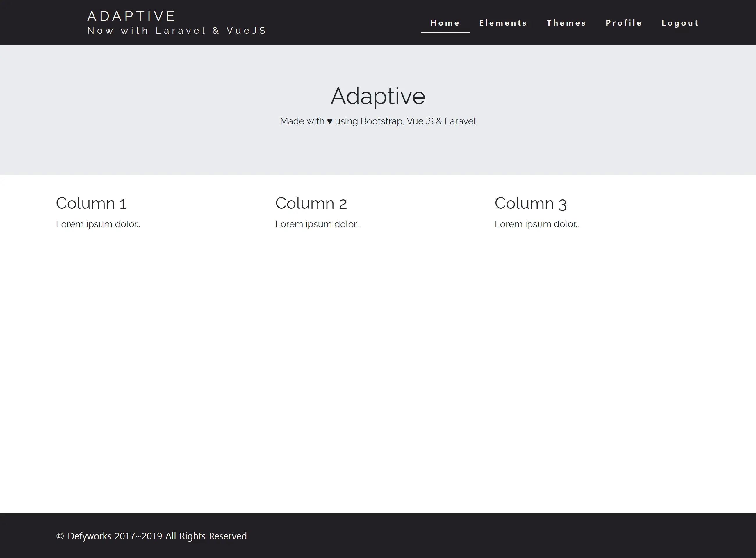Image resolution: width=756 pixels, height=558 pixels.
Task: Click the 'Now with Laravel & VueJS' tagline
Action: pos(176,31)
